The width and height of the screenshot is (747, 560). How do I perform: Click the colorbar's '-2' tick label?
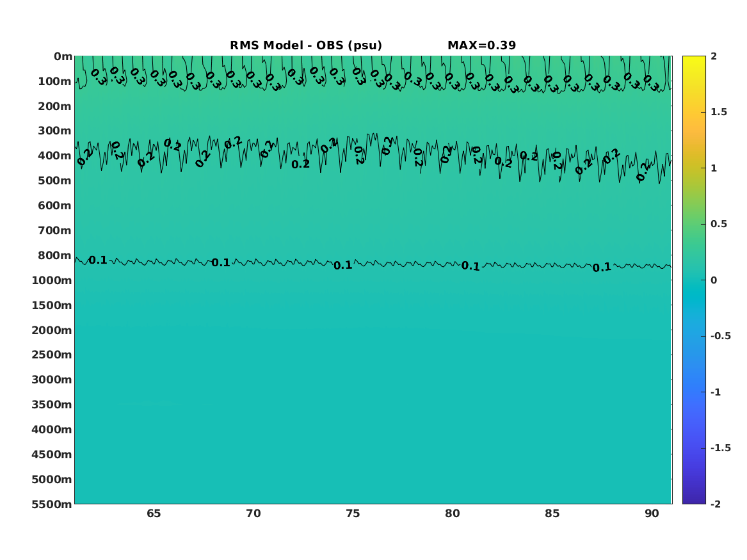tap(716, 504)
